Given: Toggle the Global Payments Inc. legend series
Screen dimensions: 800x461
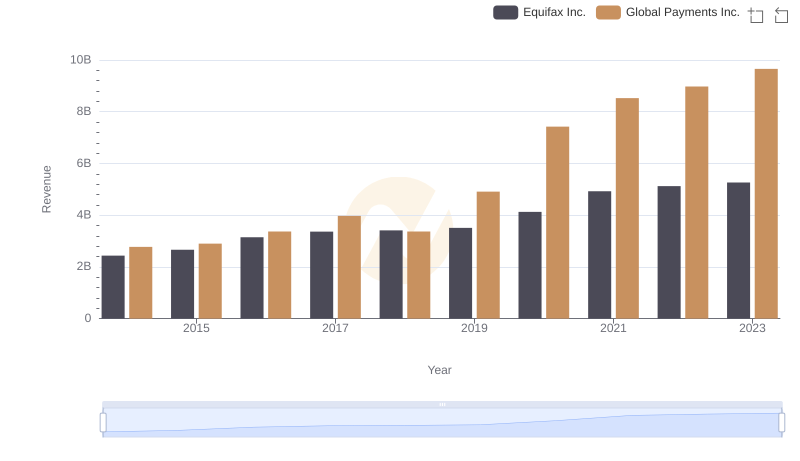Looking at the screenshot, I should pos(668,12).
